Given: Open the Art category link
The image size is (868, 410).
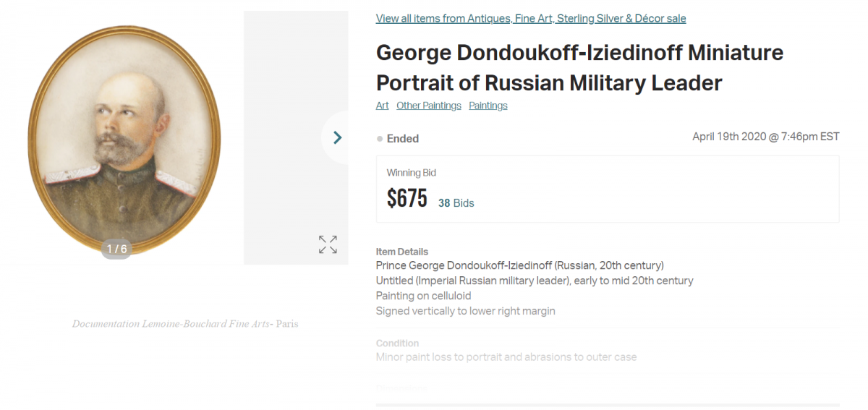Looking at the screenshot, I should tap(383, 106).
